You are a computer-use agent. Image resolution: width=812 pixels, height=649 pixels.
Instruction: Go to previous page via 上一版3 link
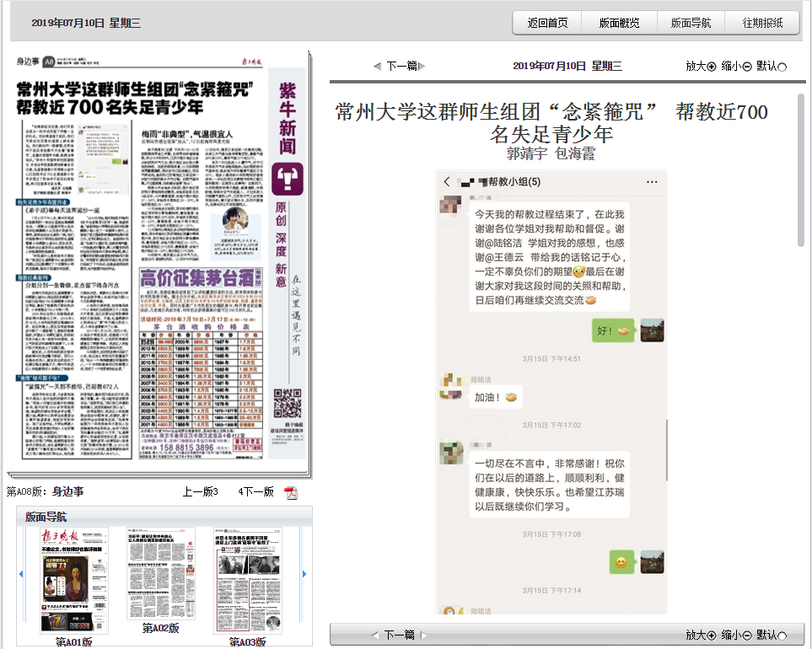(201, 492)
